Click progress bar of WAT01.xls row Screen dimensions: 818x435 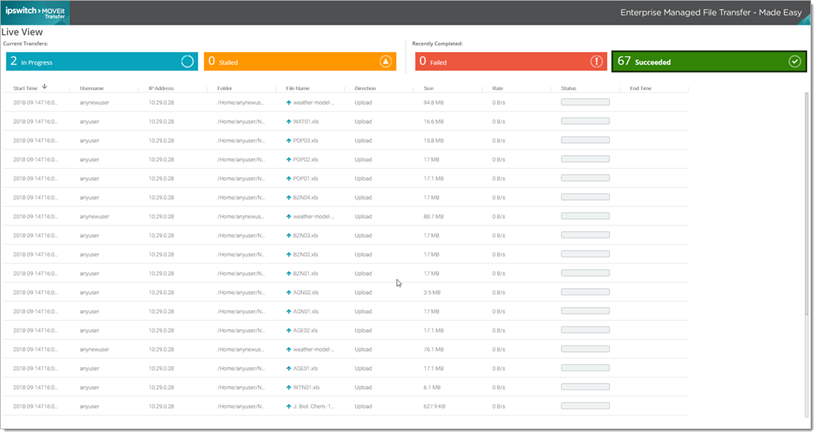586,121
